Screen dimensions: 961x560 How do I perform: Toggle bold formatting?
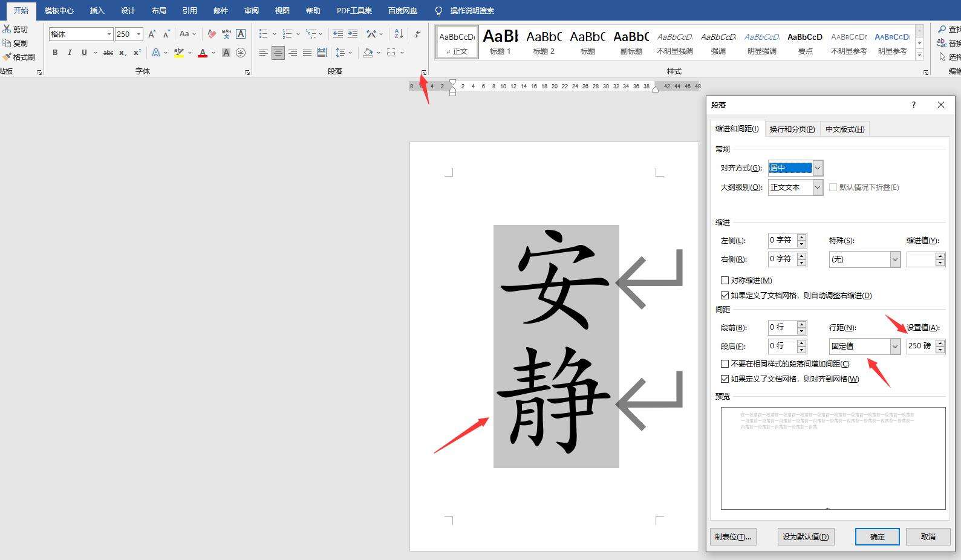click(55, 53)
